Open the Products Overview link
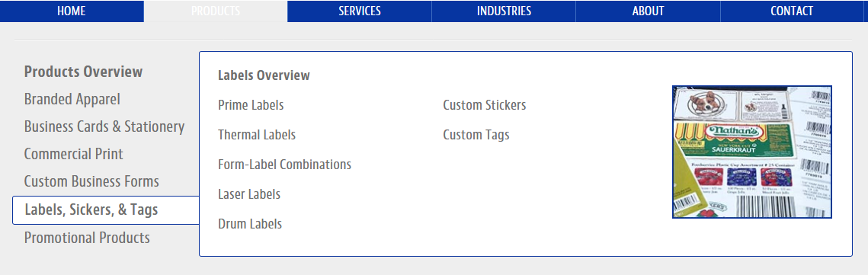Viewport: 868px width, 275px height. tap(84, 72)
